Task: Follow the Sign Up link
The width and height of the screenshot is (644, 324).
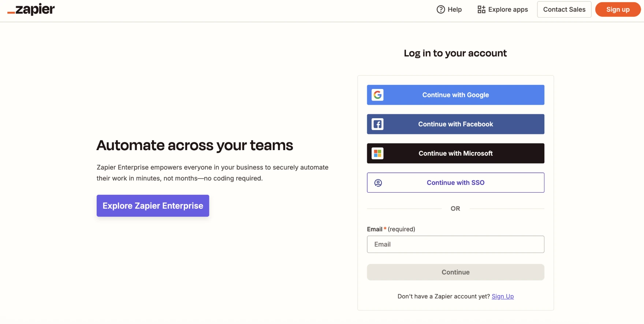Action: tap(503, 297)
